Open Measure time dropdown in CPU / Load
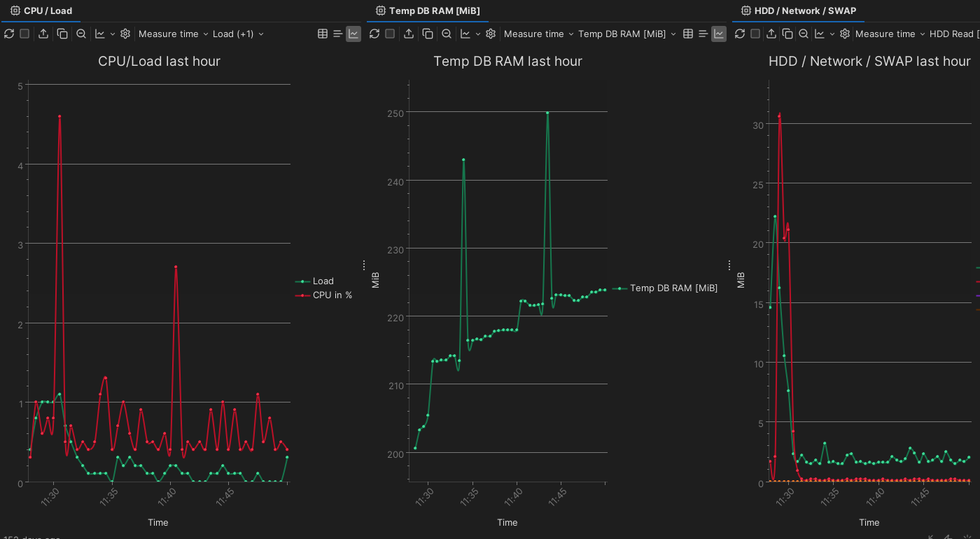The height and width of the screenshot is (539, 980). [168, 34]
